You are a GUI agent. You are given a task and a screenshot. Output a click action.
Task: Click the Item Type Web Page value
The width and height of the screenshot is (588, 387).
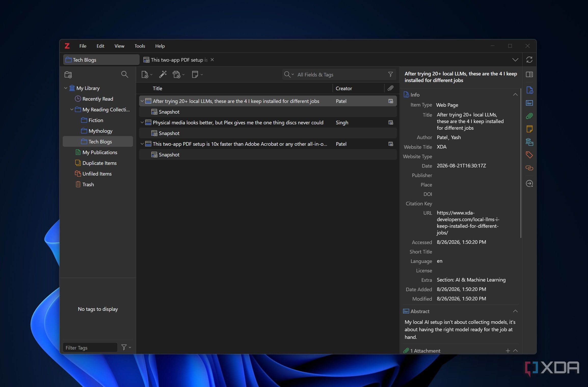(x=447, y=105)
